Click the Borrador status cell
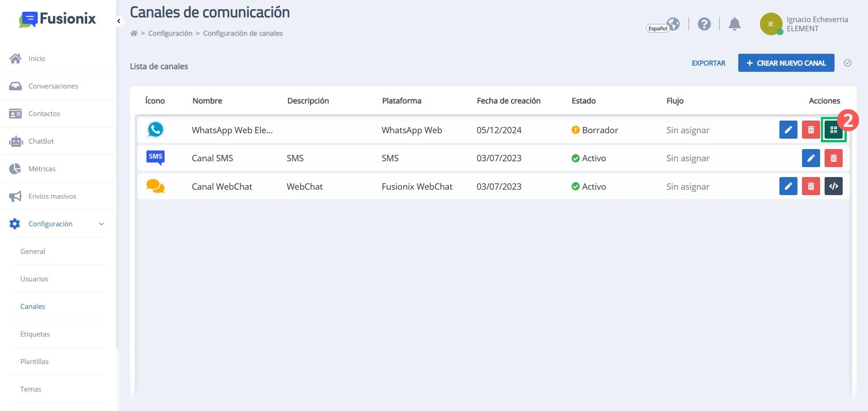 (595, 130)
